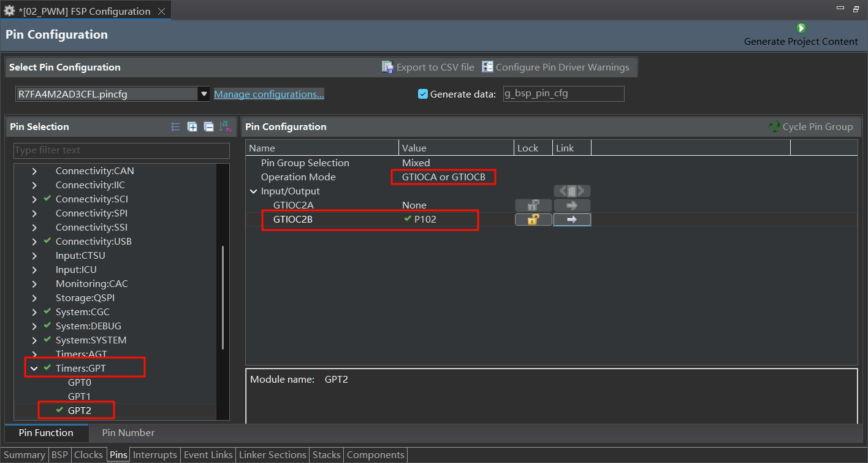868x463 pixels.
Task: Expand the Connectivity:SCI tree node
Action: click(x=34, y=199)
